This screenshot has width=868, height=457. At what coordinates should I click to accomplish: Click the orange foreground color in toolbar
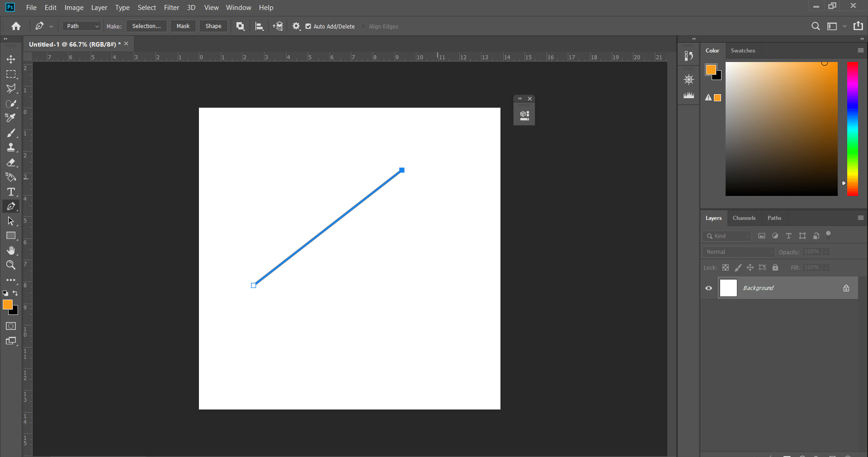[8, 305]
